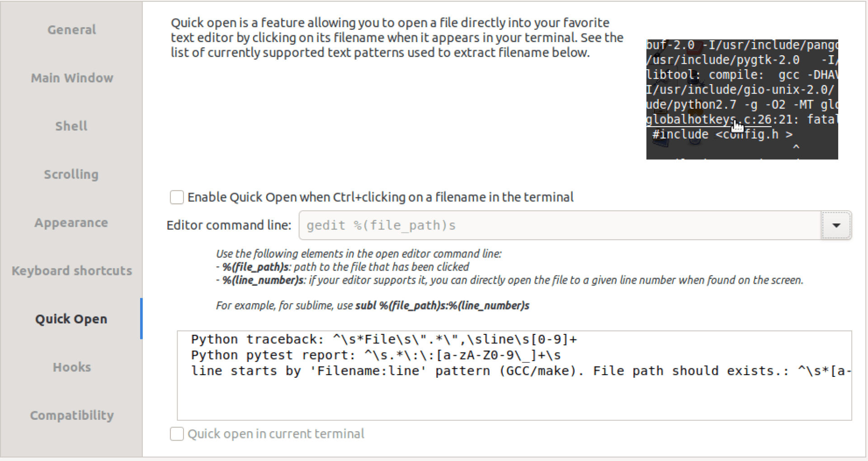The height and width of the screenshot is (461, 868).
Task: Open the Main Window settings section
Action: click(x=71, y=78)
